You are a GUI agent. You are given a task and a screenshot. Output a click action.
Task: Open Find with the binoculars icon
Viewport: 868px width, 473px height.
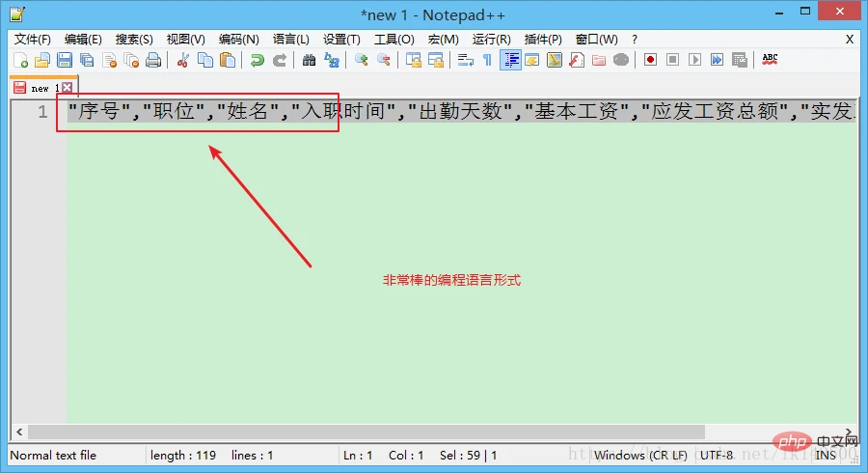(309, 60)
